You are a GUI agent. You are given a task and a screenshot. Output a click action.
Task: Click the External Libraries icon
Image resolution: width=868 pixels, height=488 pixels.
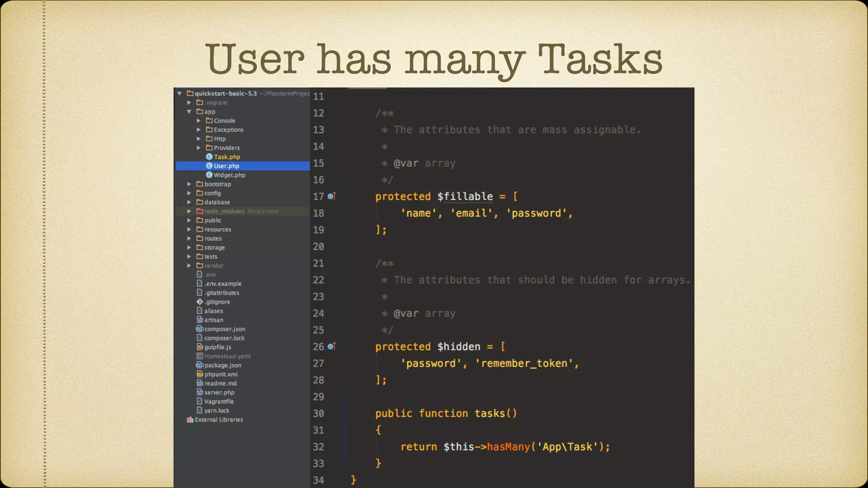click(x=190, y=419)
